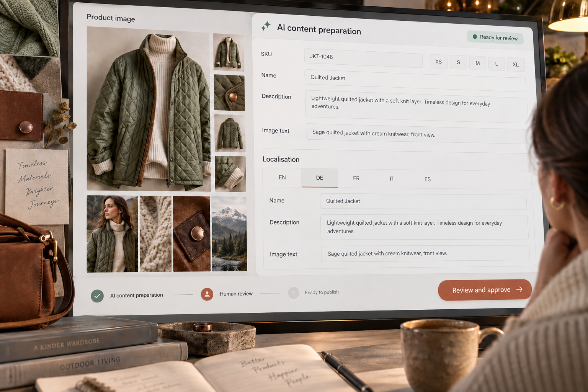Open the woman wearing jacket photo
This screenshot has height=392, width=588.
tap(112, 234)
